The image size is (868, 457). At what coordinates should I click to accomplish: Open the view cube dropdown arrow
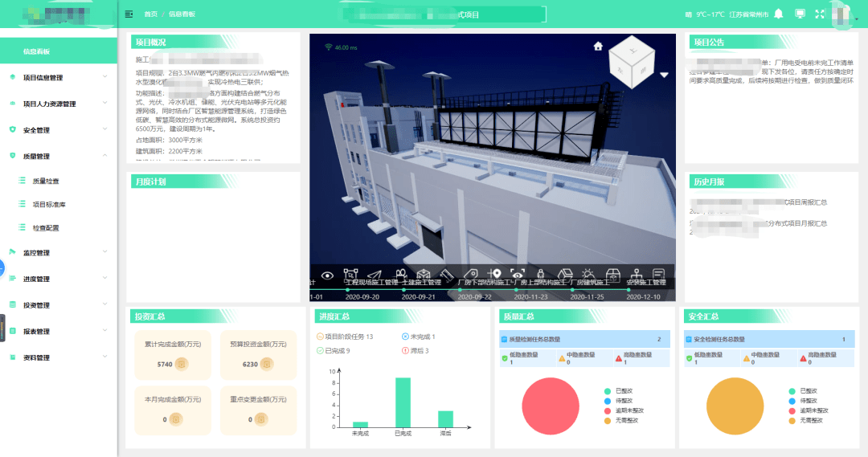[665, 75]
